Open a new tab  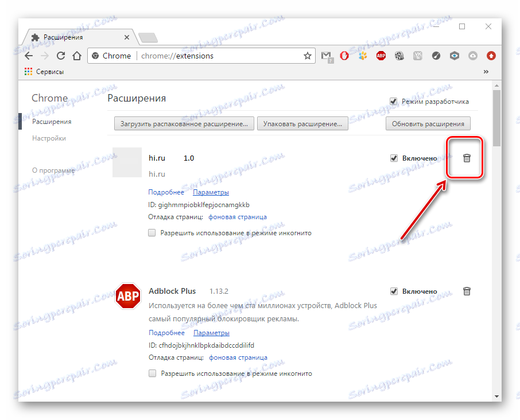(148, 38)
